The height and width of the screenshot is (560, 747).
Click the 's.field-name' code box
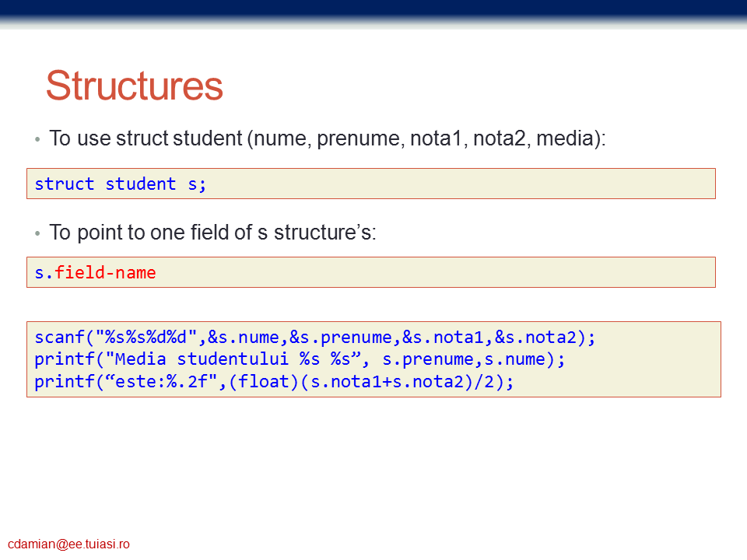pyautogui.click(x=370, y=273)
